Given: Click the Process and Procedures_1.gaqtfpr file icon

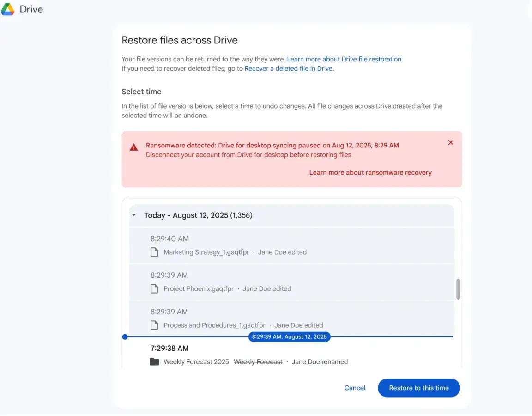Looking at the screenshot, I should tap(154, 325).
